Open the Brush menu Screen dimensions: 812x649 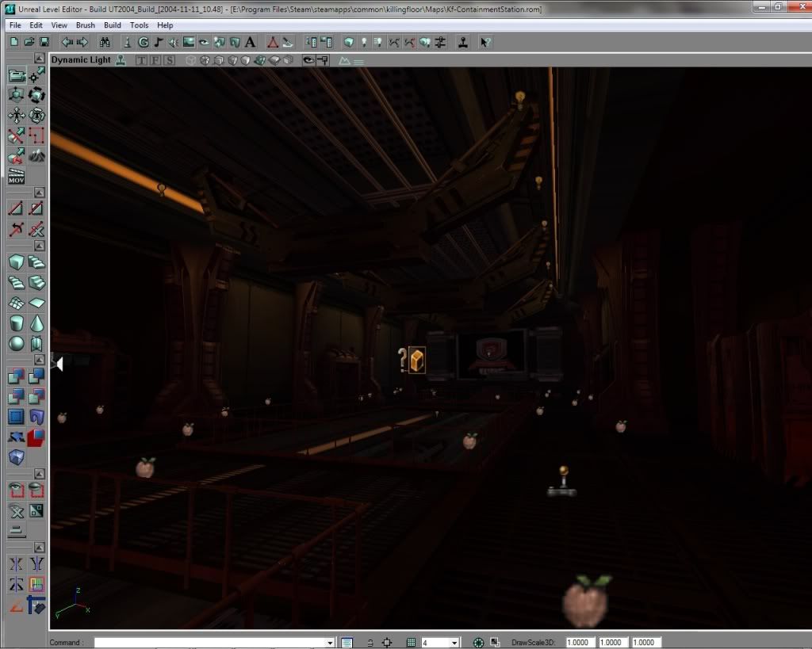[x=86, y=25]
